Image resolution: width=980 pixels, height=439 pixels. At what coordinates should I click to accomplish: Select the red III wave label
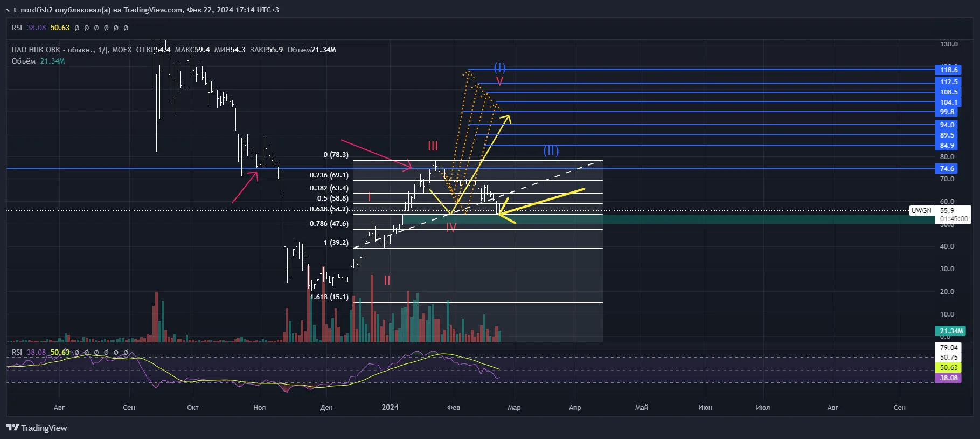(433, 146)
